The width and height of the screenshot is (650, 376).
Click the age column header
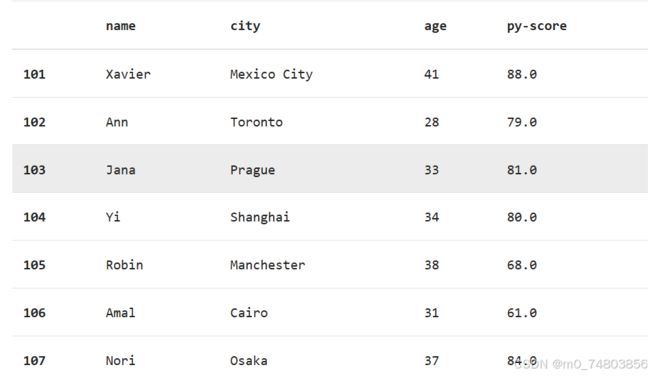[x=435, y=27]
